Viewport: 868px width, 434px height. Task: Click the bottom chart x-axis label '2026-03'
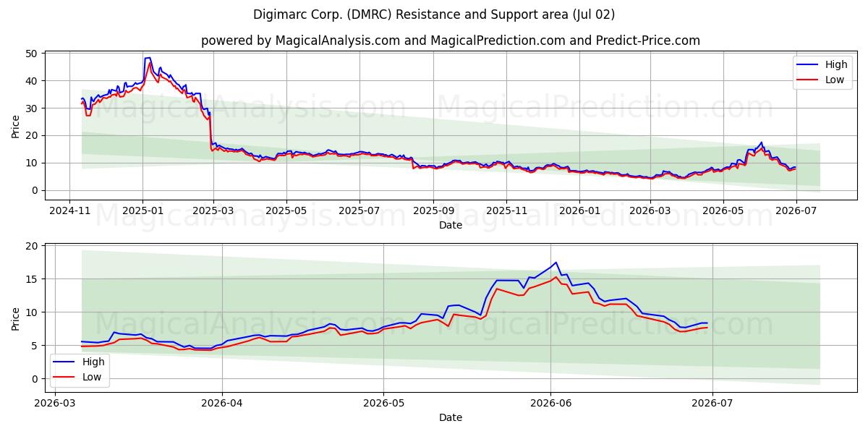tap(55, 402)
